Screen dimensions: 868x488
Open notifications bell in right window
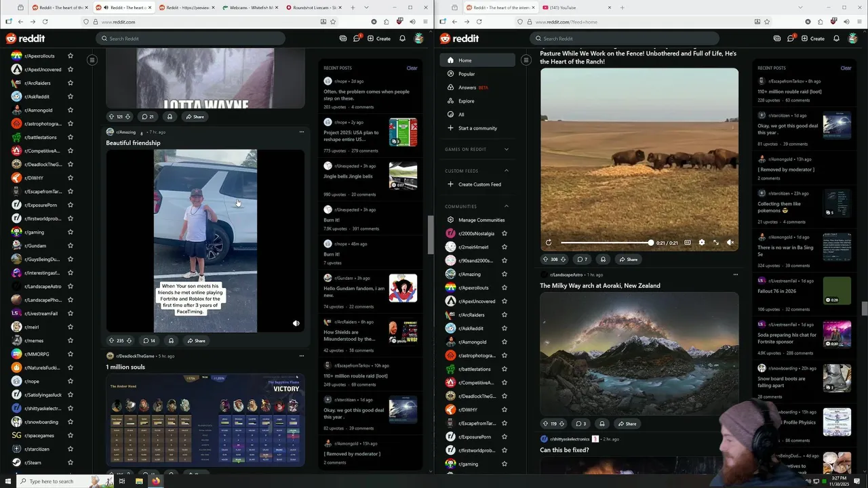coord(836,39)
